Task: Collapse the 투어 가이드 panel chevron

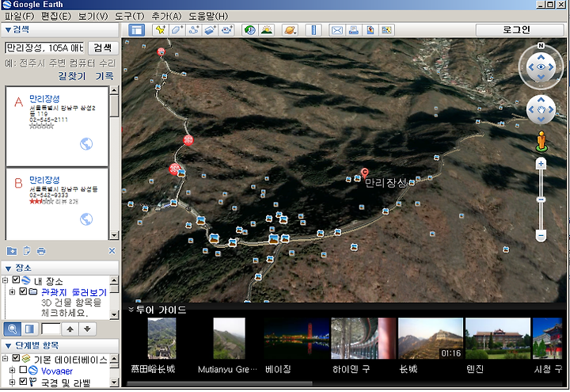Action: pyautogui.click(x=131, y=310)
